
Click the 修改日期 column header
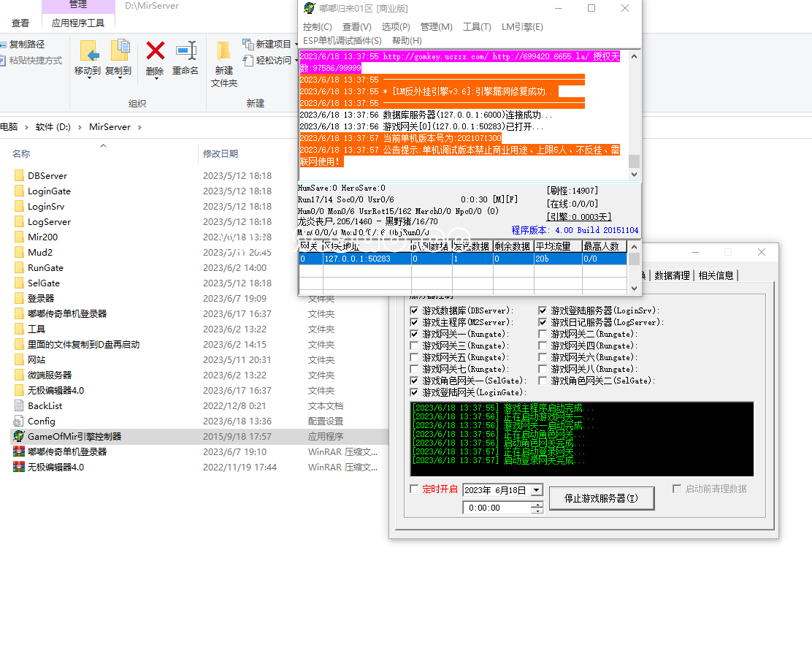[221, 154]
